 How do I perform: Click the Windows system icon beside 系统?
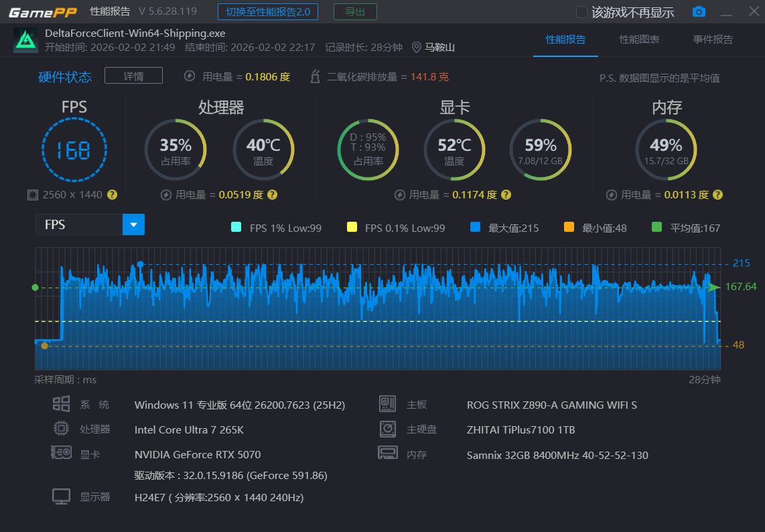(x=62, y=403)
